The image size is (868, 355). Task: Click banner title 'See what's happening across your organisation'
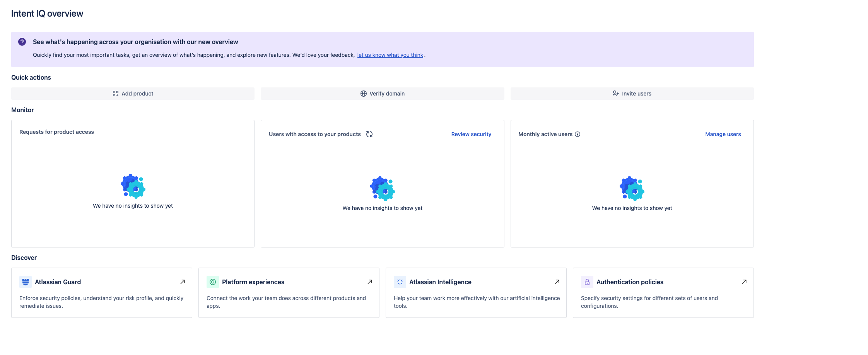click(135, 42)
